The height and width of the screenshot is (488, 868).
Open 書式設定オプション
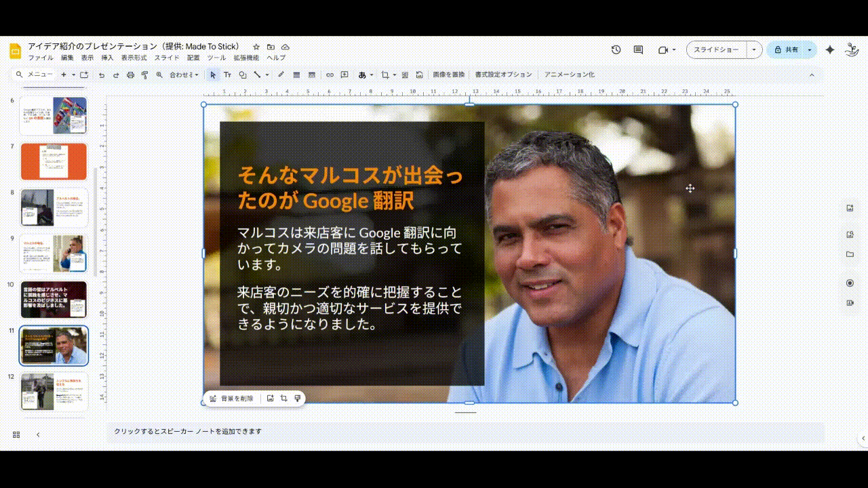(503, 75)
